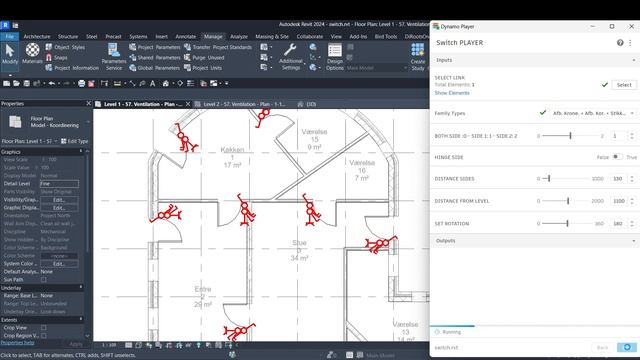Click the BOTH SIDE slider handle
Image resolution: width=640 pixels, height=360 pixels.
pyautogui.click(x=570, y=136)
